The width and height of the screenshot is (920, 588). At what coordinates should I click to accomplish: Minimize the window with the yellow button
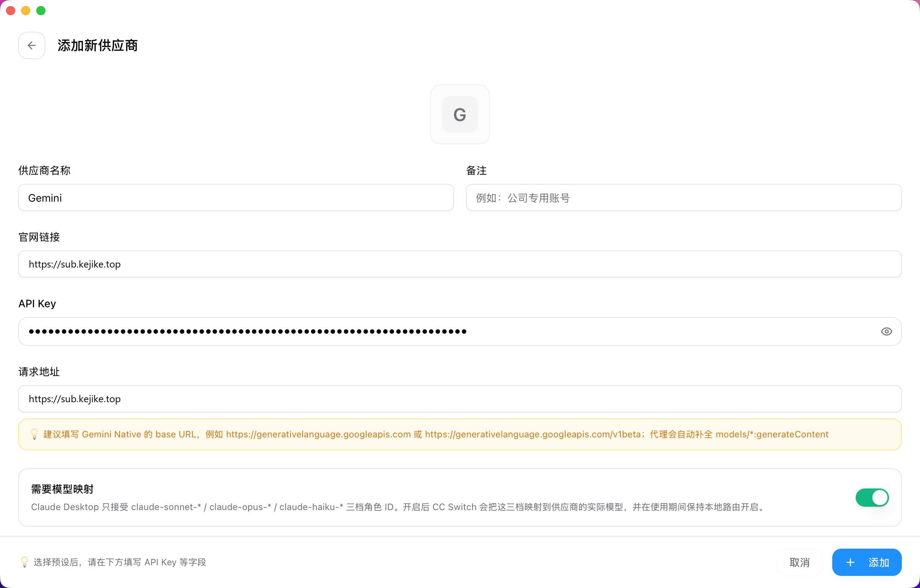pyautogui.click(x=26, y=11)
